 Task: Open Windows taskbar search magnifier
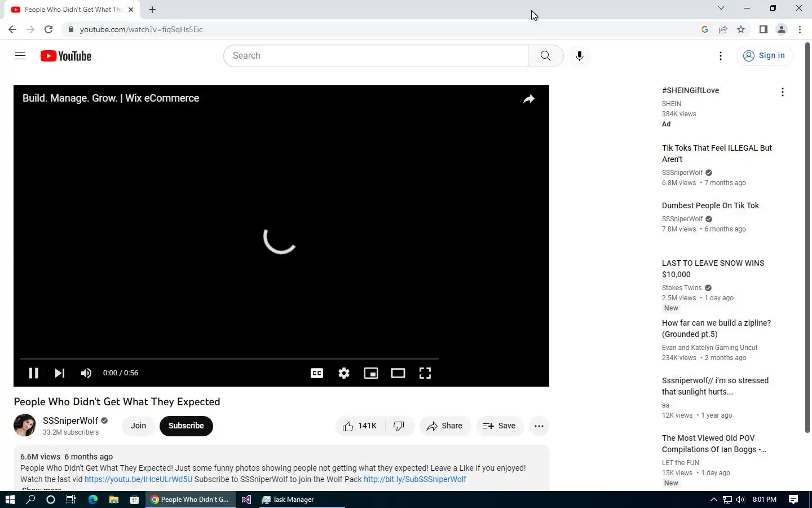coord(30,500)
